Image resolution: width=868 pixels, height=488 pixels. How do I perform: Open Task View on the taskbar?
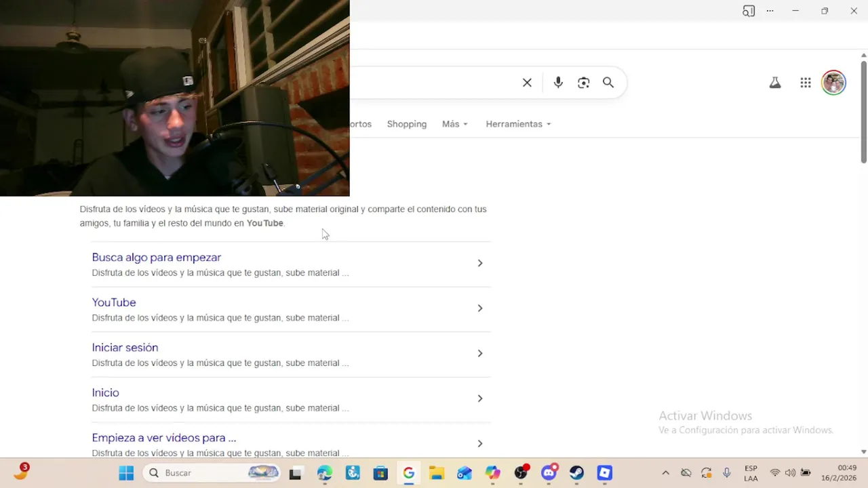[295, 473]
